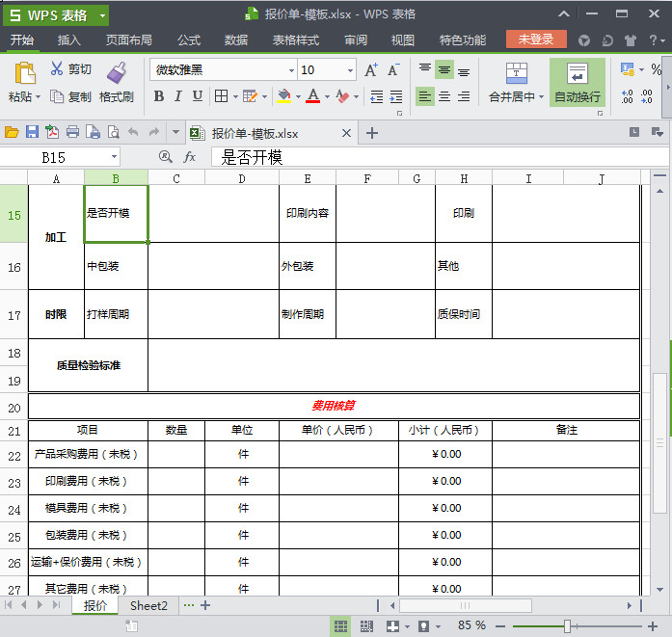Open the View ribbon tab

[x=403, y=40]
